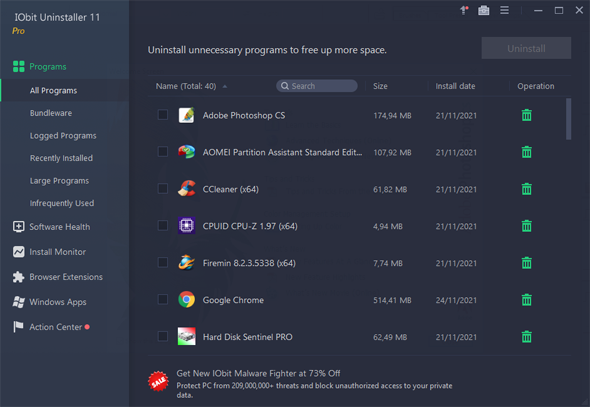Click the Name (Total: 40) column header
Image resolution: width=590 pixels, height=407 pixels.
click(x=186, y=86)
